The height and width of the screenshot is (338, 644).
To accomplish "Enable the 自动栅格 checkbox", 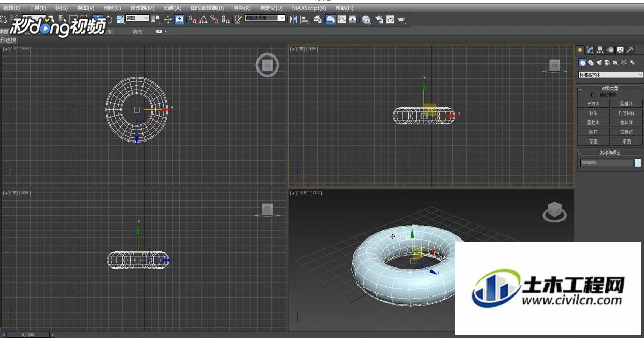I will [593, 95].
